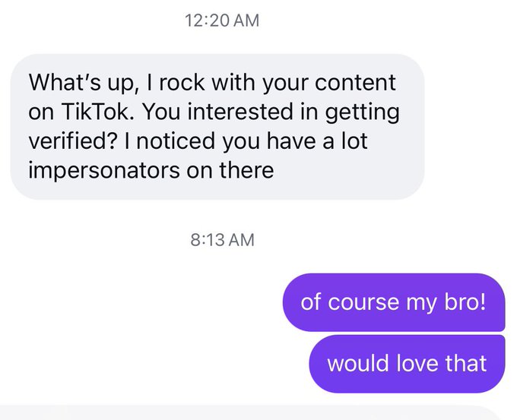Image resolution: width=517 pixels, height=420 pixels.
Task: Tap the "would love that" purple bubble
Action: pos(407,363)
